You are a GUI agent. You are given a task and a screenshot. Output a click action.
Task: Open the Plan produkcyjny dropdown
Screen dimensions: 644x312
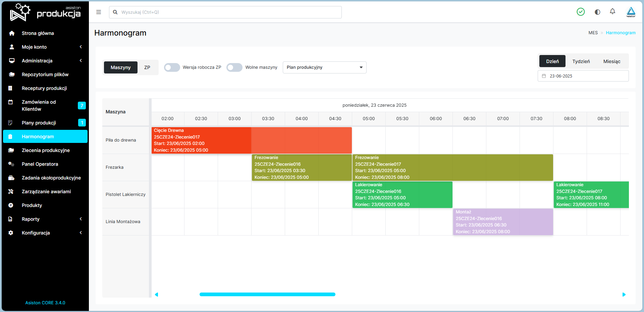tap(325, 67)
